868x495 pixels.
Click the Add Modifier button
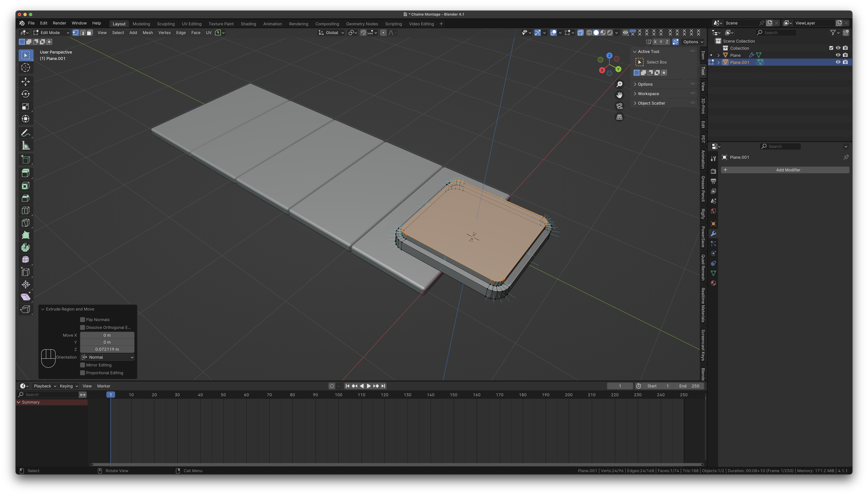tap(785, 170)
